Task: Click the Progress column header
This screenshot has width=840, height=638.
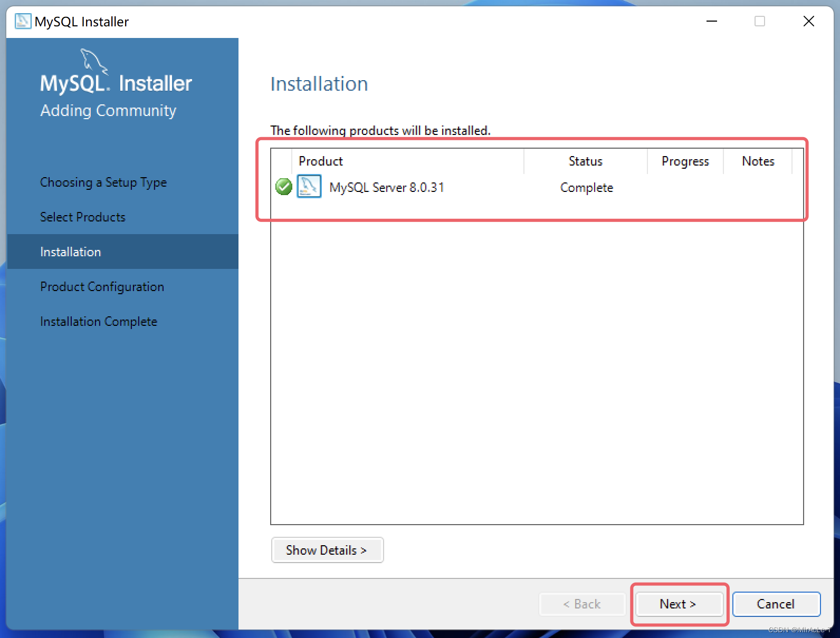Action: click(x=685, y=161)
